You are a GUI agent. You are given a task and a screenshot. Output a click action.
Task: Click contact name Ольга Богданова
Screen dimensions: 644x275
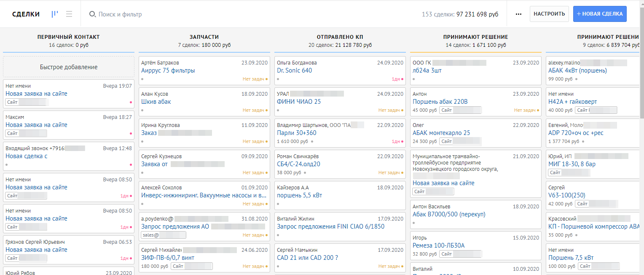point(297,63)
